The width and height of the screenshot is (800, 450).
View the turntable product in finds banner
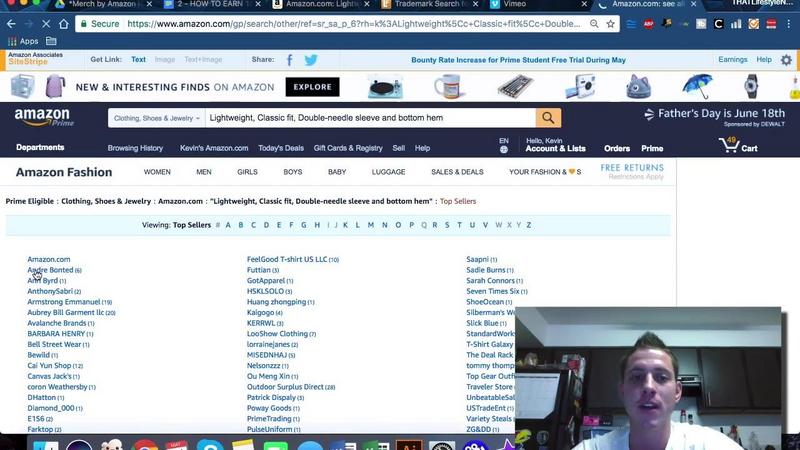tap(385, 87)
